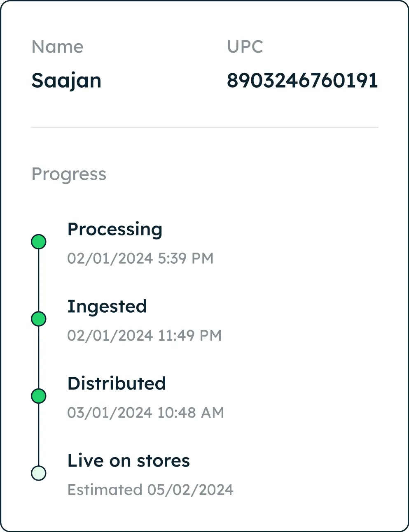Click the release name Saajan
Image resolution: width=409 pixels, height=532 pixels.
tap(66, 81)
